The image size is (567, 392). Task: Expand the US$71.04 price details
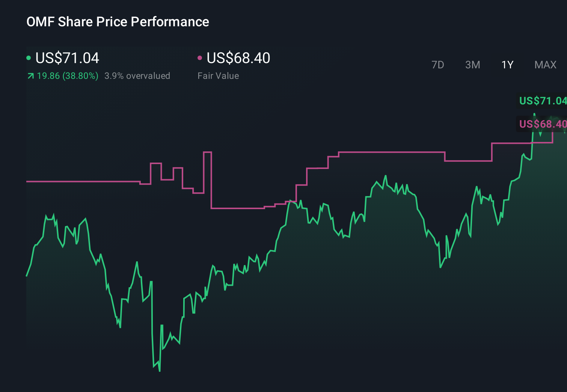(x=67, y=58)
